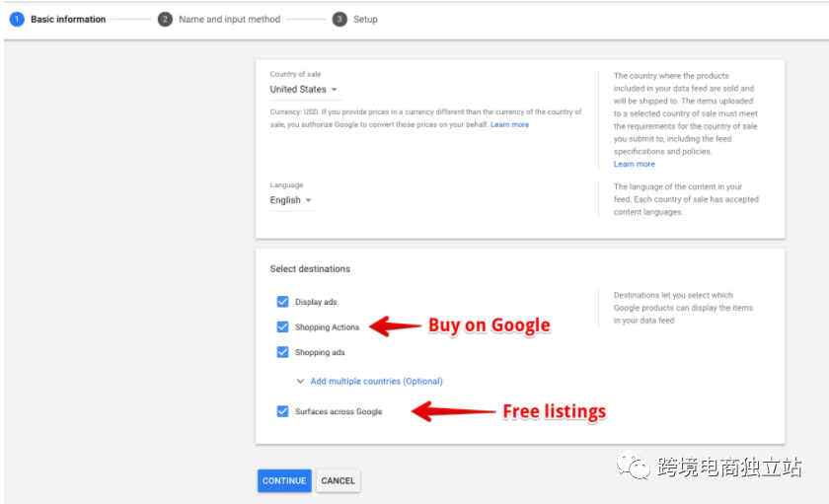Disable the Shopping ads checkbox
This screenshot has height=504, width=829.
click(283, 352)
